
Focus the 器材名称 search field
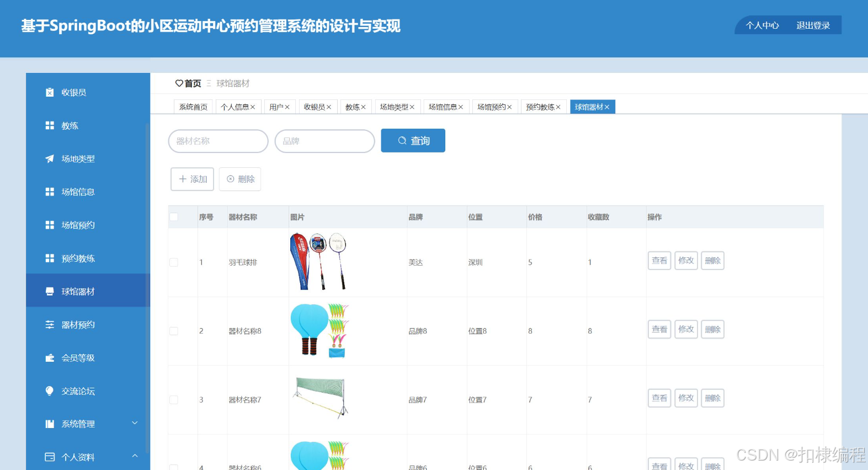(x=218, y=141)
